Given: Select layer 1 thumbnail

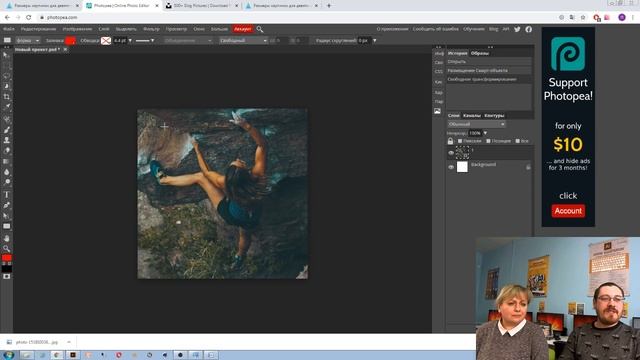Looking at the screenshot, I should (462, 153).
